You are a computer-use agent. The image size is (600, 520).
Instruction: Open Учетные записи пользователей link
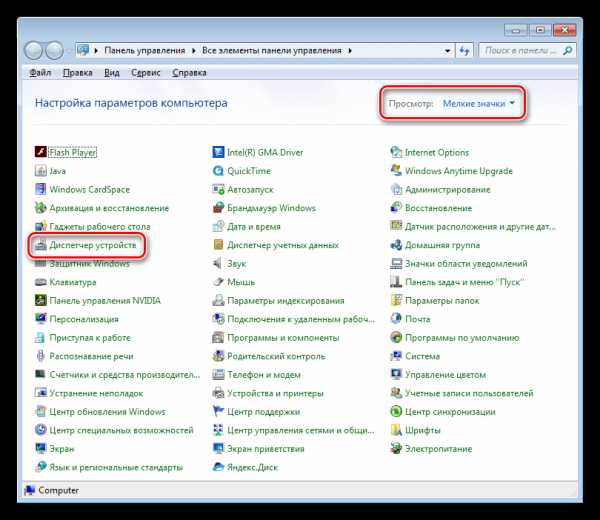coord(469,393)
